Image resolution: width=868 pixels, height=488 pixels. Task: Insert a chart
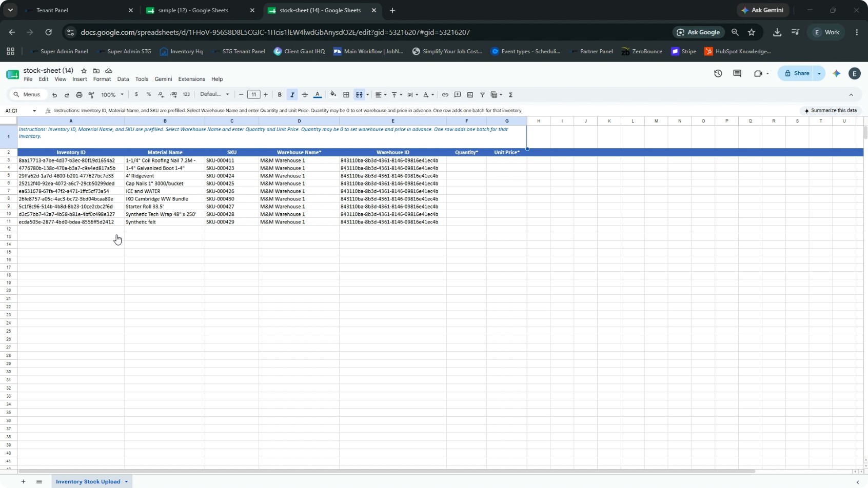tap(470, 94)
